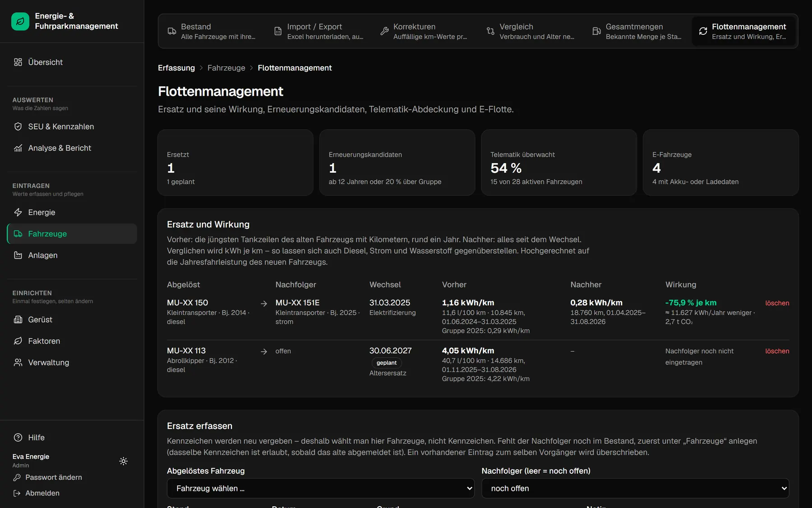The height and width of the screenshot is (508, 812).
Task: Click the Telematik überwacht 54 % card
Action: 559,163
